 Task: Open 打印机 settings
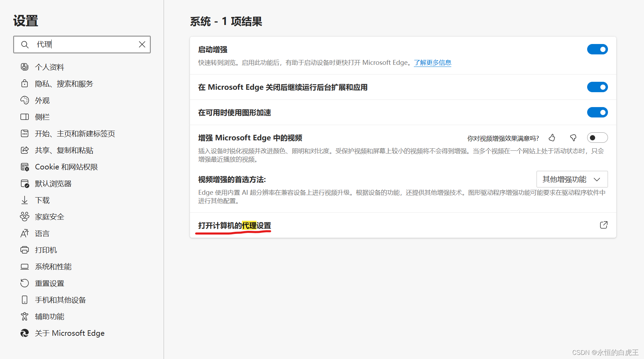point(46,250)
